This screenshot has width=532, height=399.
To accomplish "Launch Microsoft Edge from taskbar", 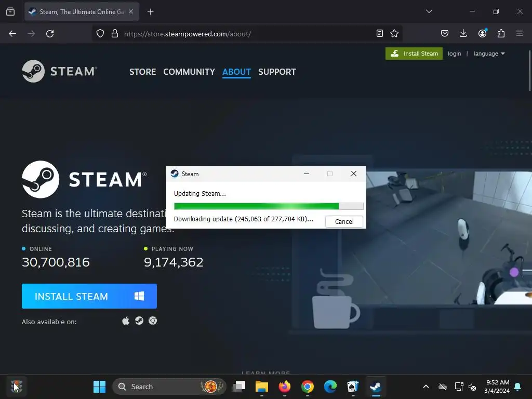I will coord(330,387).
